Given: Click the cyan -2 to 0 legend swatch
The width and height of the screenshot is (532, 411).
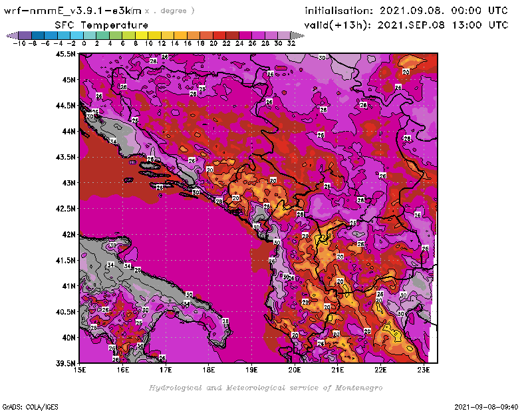Looking at the screenshot, I should click(77, 35).
